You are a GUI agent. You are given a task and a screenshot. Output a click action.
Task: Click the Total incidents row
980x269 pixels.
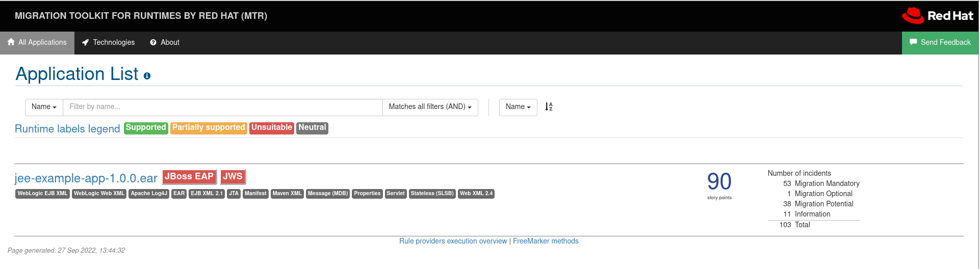814,225
